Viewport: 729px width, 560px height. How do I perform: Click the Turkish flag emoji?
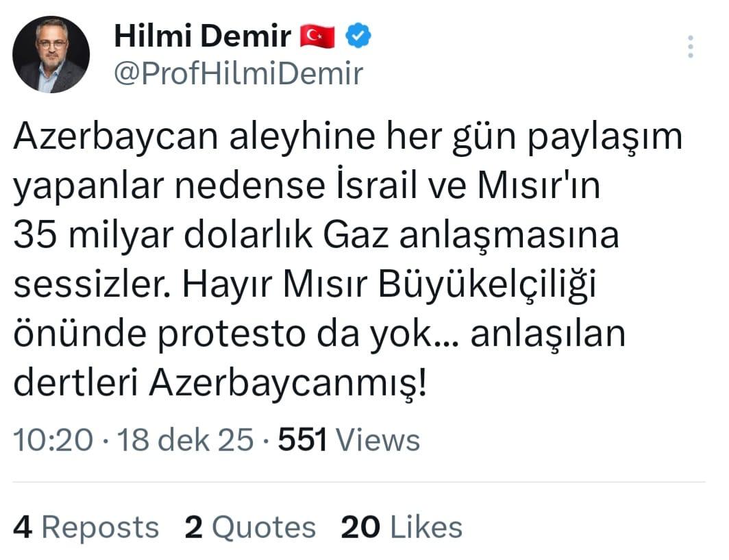click(317, 36)
